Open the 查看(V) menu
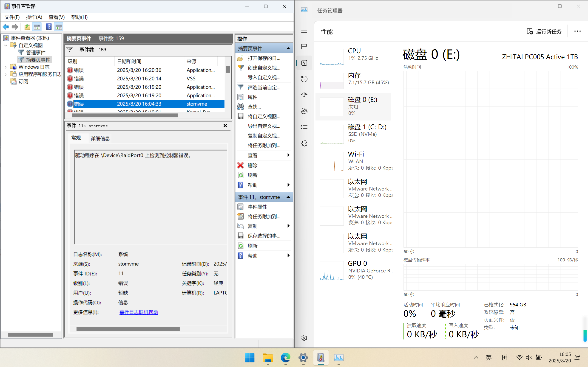 pyautogui.click(x=57, y=17)
